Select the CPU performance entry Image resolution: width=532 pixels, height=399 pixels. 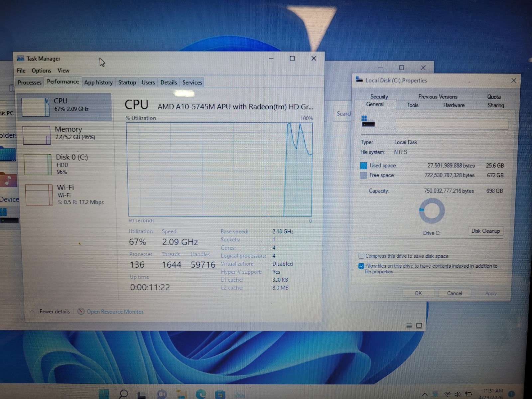click(x=65, y=107)
